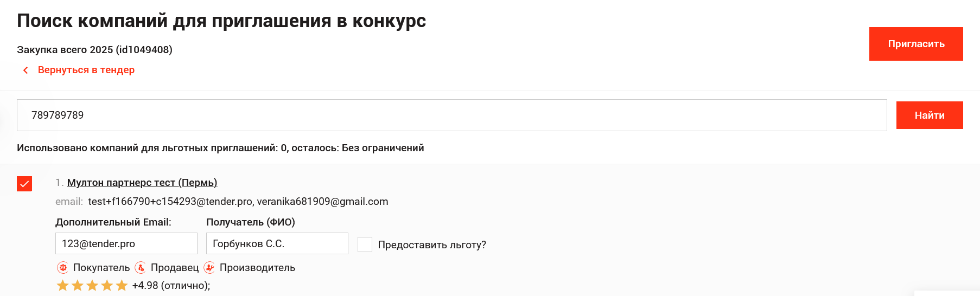Viewport: 980px width, 296px height.
Task: Enable the Предоставить льготу checkbox
Action: (365, 244)
